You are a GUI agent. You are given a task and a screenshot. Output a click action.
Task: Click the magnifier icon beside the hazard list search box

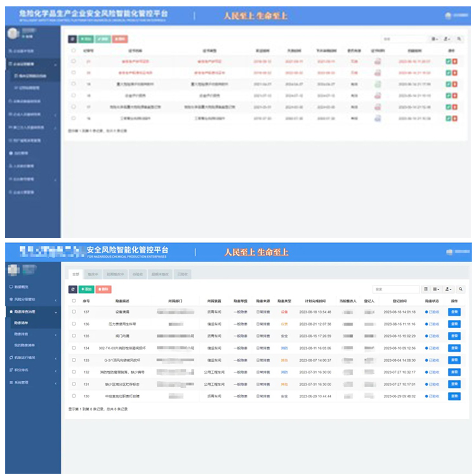point(460,289)
